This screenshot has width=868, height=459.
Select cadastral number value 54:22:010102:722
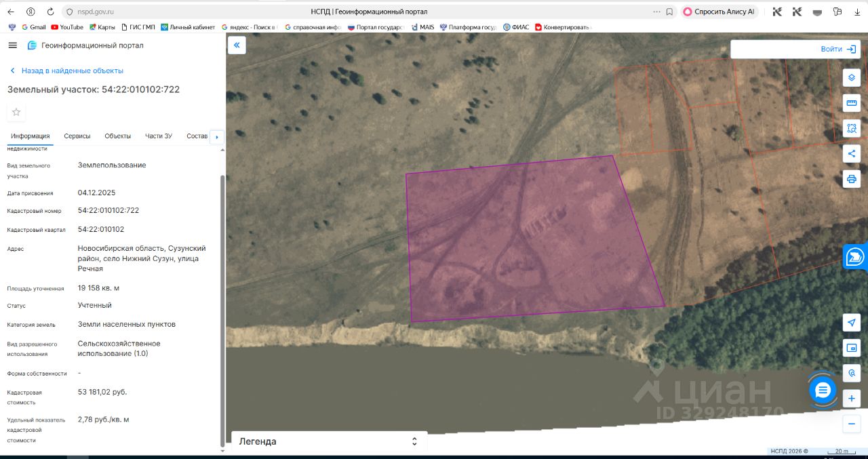108,210
